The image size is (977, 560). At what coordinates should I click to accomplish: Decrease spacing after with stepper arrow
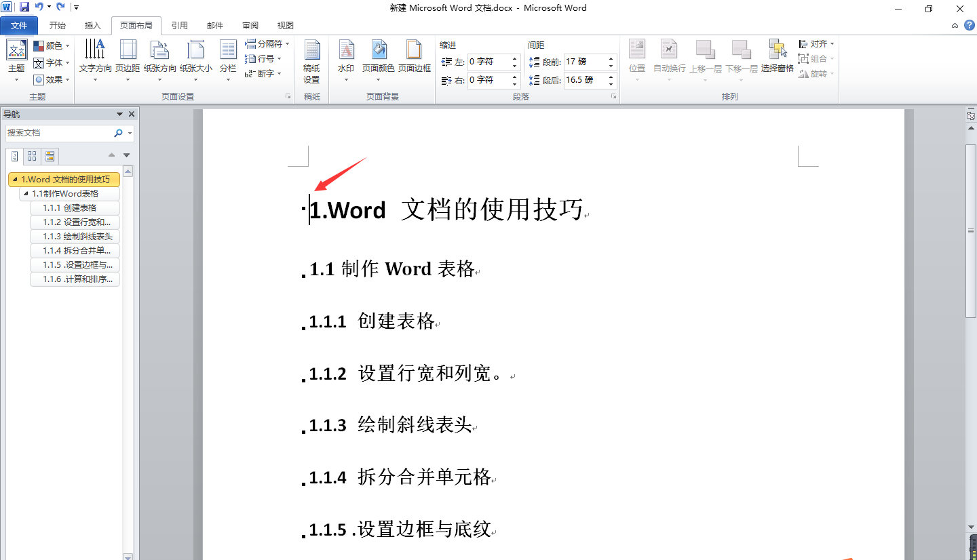click(x=611, y=84)
